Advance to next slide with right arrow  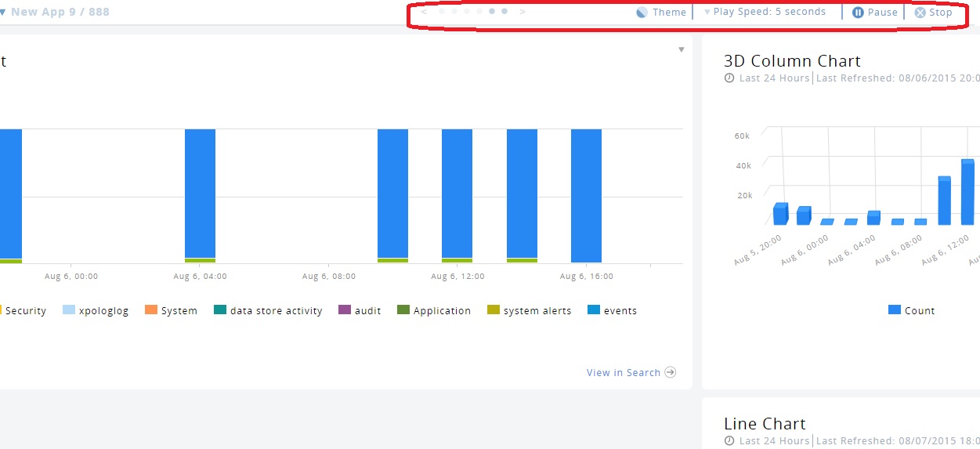tap(523, 12)
